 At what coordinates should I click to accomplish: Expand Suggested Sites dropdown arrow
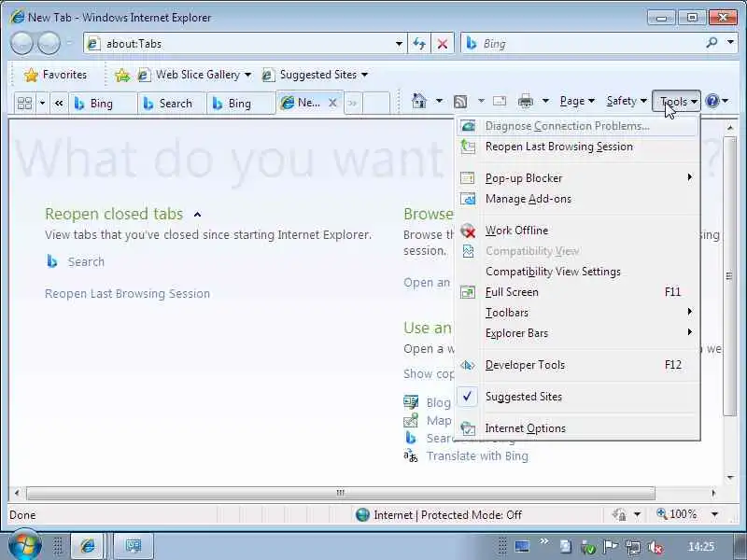click(x=364, y=75)
